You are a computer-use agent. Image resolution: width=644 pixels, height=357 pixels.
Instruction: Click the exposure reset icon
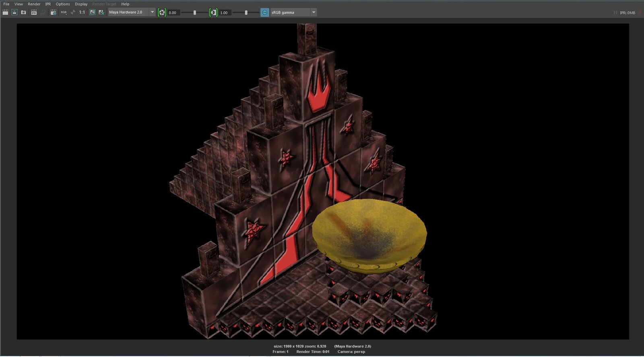(162, 12)
